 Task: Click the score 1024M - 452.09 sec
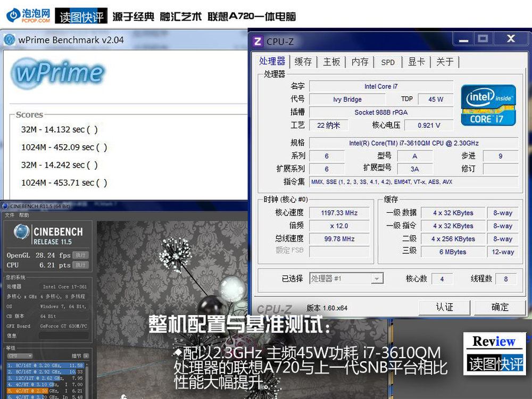[64, 147]
